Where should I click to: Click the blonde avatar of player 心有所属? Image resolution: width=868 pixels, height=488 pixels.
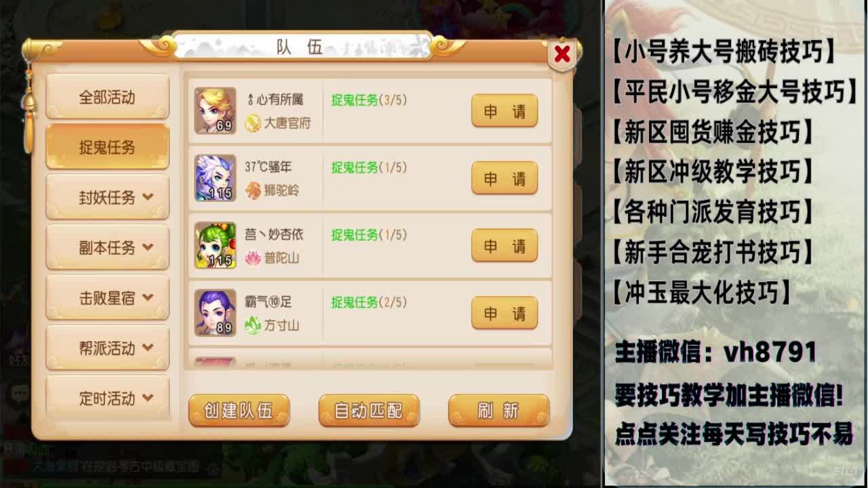click(x=215, y=110)
